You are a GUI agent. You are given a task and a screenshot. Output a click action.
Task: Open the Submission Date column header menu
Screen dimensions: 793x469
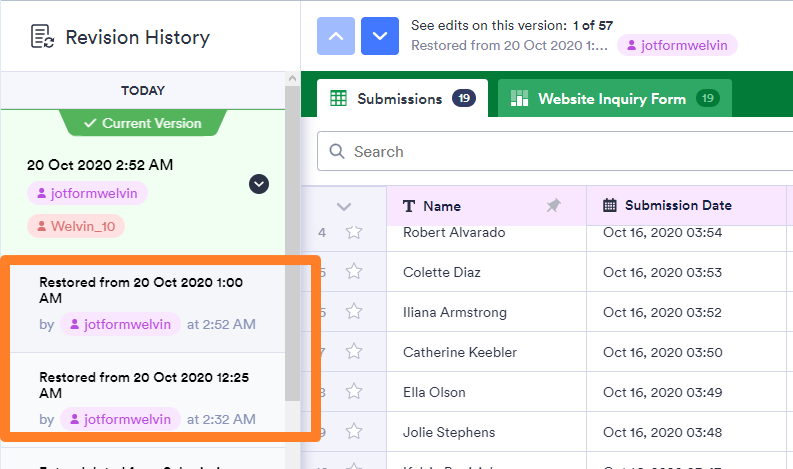tap(678, 206)
